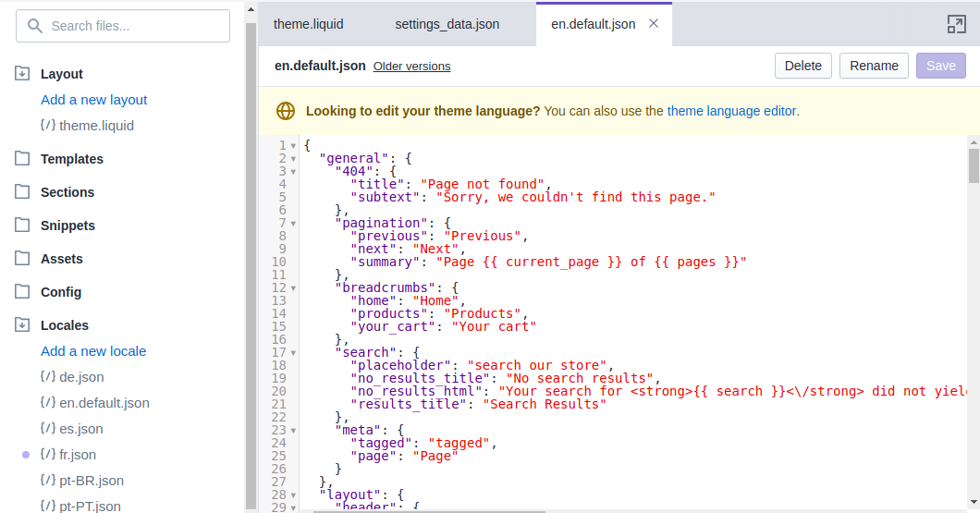Screen dimensions: 980x513
Task: Click the editor scrollbar down arrow
Action: pyautogui.click(x=974, y=503)
